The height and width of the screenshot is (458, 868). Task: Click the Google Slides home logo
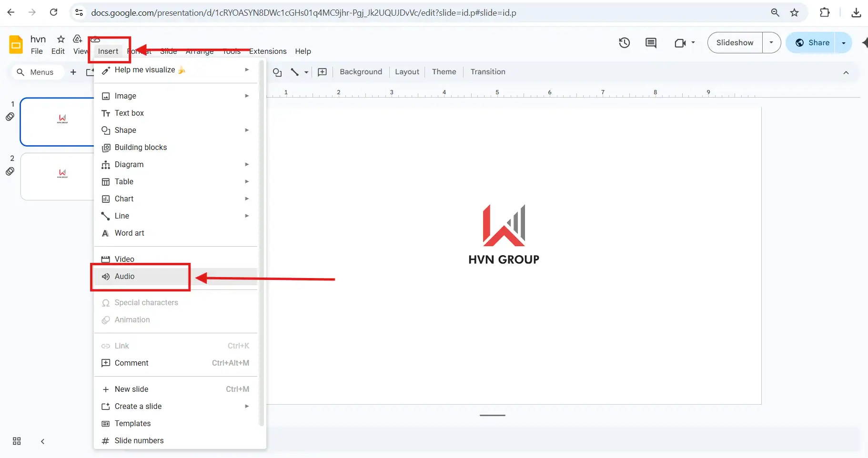click(16, 45)
